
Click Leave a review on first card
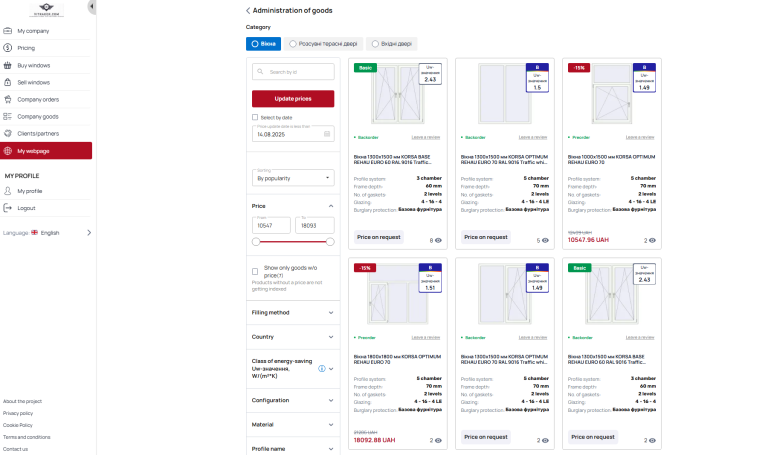click(x=426, y=137)
